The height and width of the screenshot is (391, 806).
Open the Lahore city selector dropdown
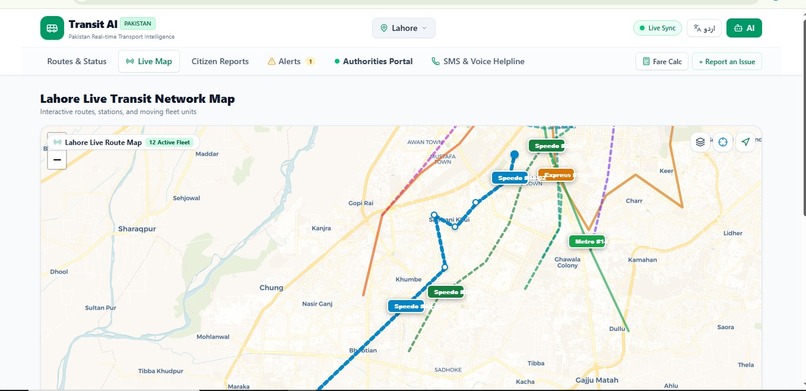[404, 28]
